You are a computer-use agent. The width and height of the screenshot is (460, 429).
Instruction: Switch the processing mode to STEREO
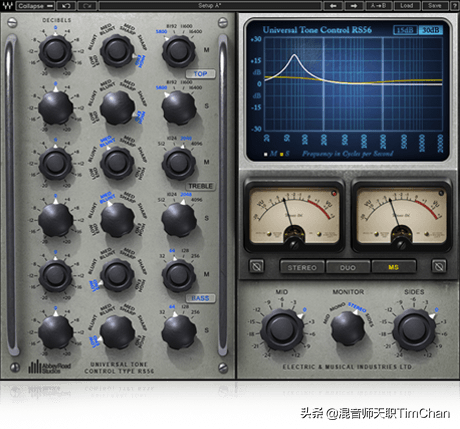302,267
